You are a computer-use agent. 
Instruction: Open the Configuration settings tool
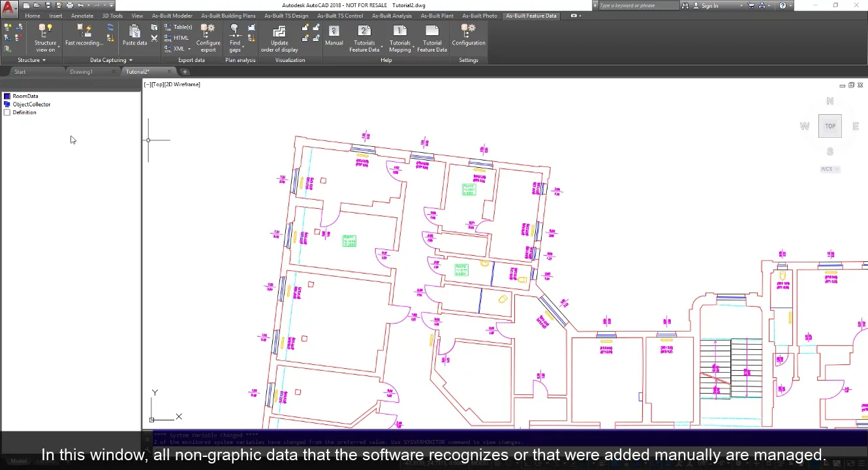pyautogui.click(x=468, y=38)
